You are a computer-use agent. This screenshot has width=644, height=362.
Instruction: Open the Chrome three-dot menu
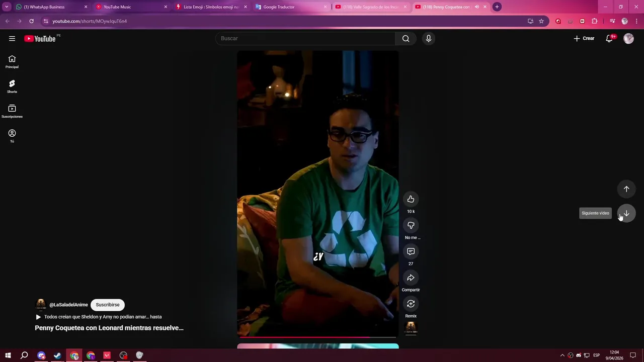pyautogui.click(x=636, y=21)
